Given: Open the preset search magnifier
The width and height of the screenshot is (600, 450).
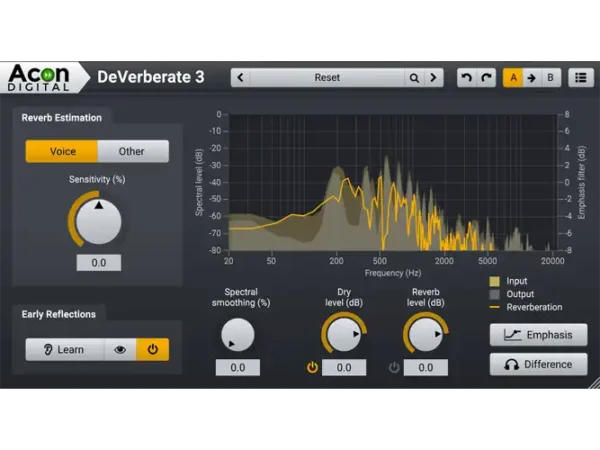Looking at the screenshot, I should (414, 78).
